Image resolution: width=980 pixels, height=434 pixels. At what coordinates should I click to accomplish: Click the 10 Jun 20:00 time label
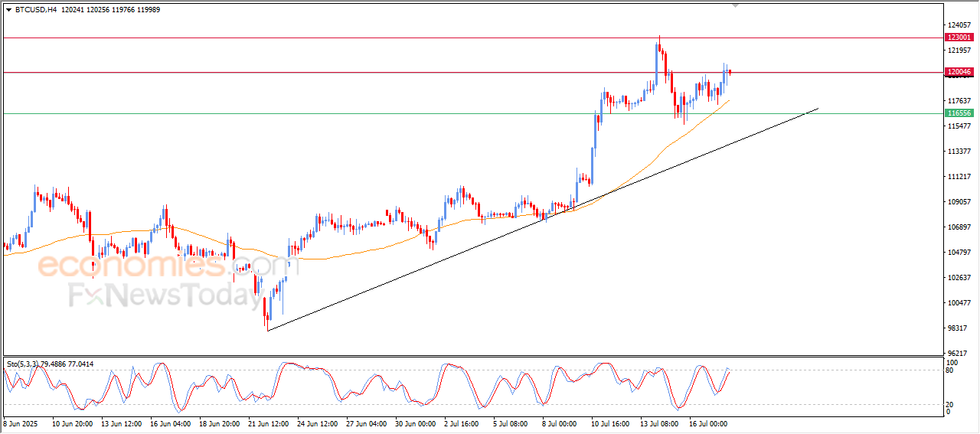coord(73,423)
